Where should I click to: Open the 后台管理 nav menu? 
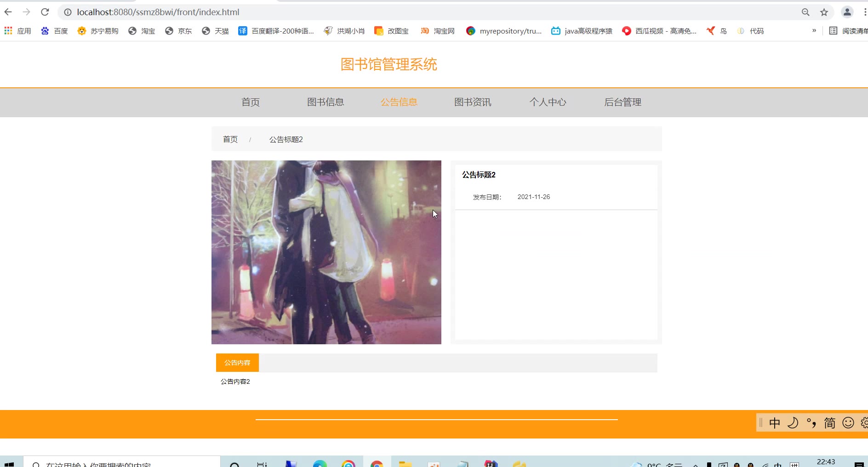coord(623,102)
